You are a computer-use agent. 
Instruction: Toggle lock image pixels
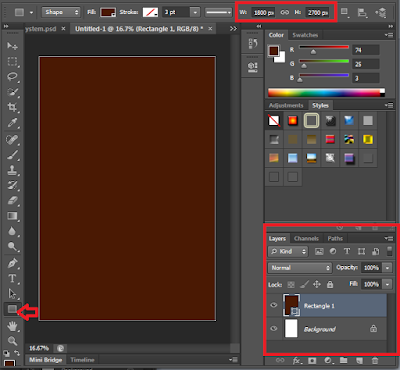[x=304, y=284]
